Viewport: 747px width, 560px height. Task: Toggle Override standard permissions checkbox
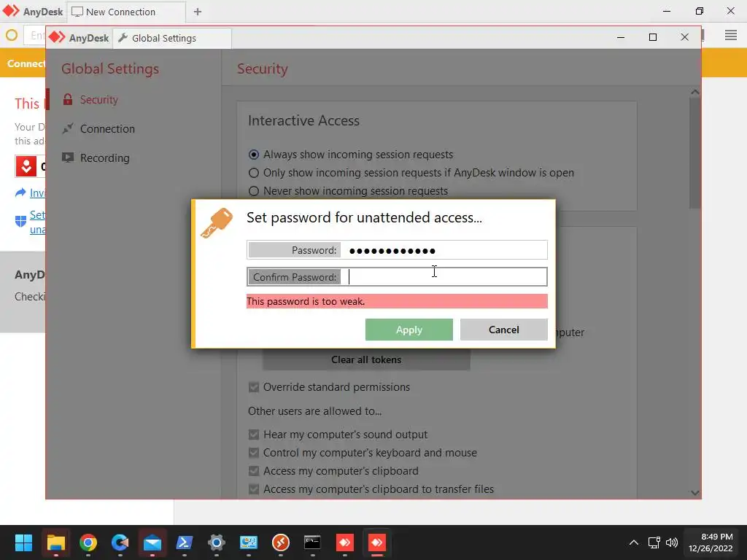[x=254, y=387]
